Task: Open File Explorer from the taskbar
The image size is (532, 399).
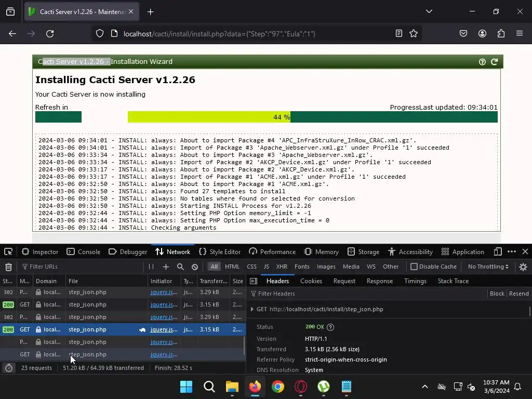Action: coord(232,387)
